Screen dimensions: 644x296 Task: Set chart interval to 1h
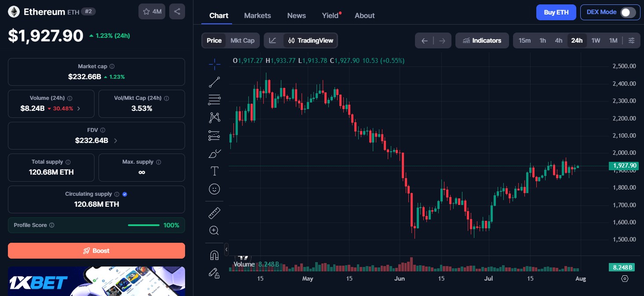(x=543, y=40)
